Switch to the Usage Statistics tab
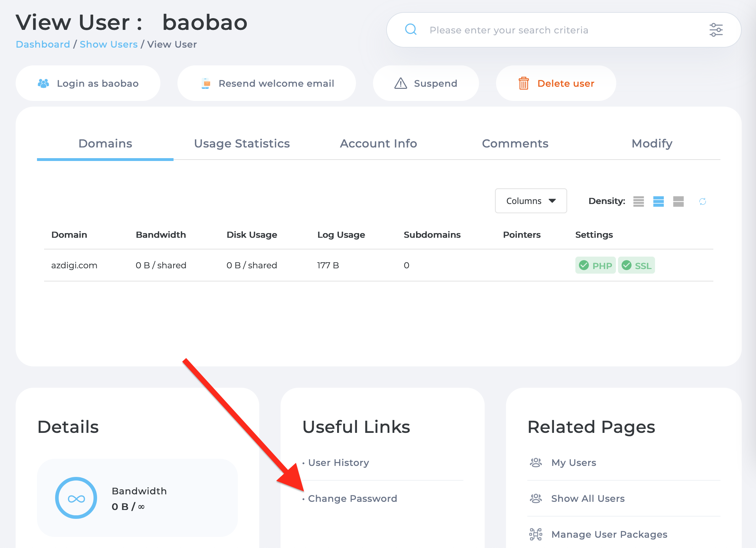Image resolution: width=756 pixels, height=548 pixels. 242,143
